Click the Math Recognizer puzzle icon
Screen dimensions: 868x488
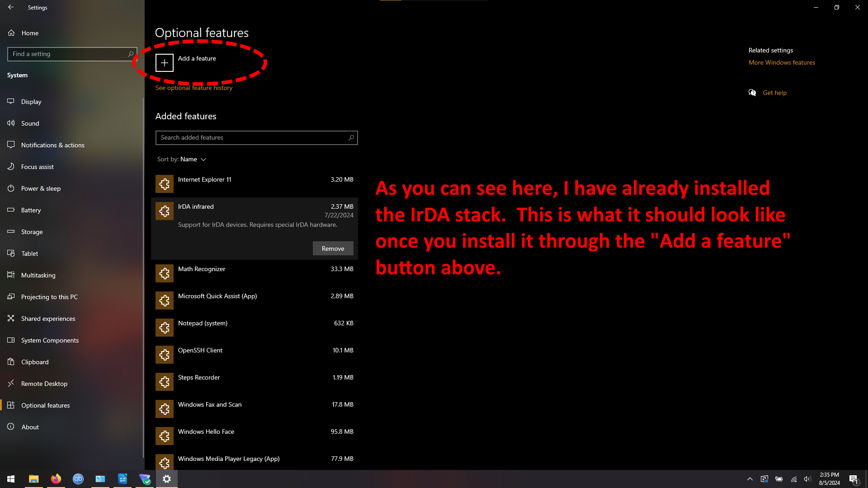pos(165,273)
